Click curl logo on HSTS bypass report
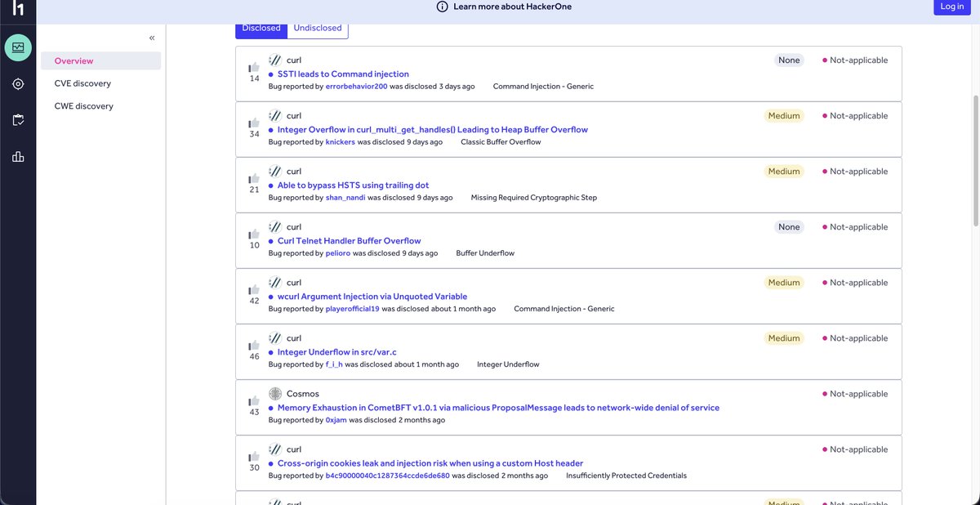Viewport: 980px width, 505px height. 275,172
